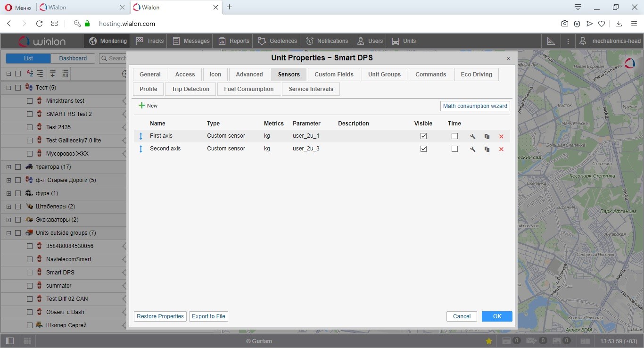Expand the Экскаваторы (2) group
Viewport: 644px width, 348px height.
click(8, 220)
